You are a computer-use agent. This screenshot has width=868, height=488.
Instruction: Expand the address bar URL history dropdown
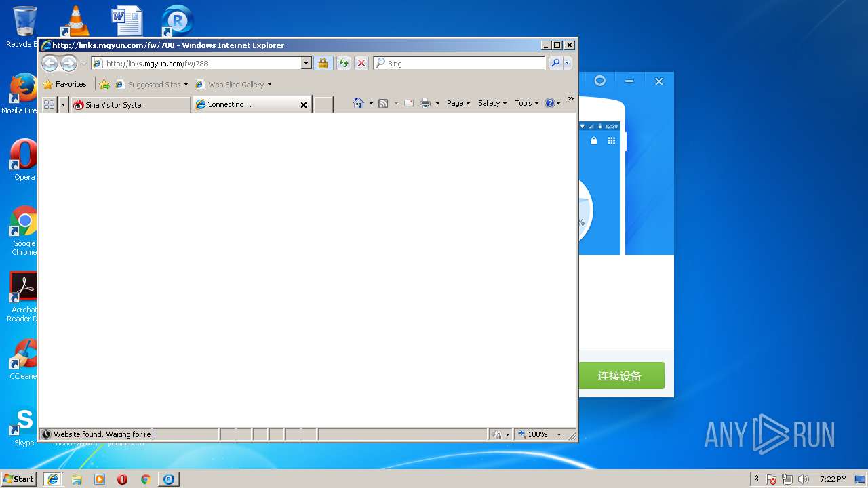point(307,64)
